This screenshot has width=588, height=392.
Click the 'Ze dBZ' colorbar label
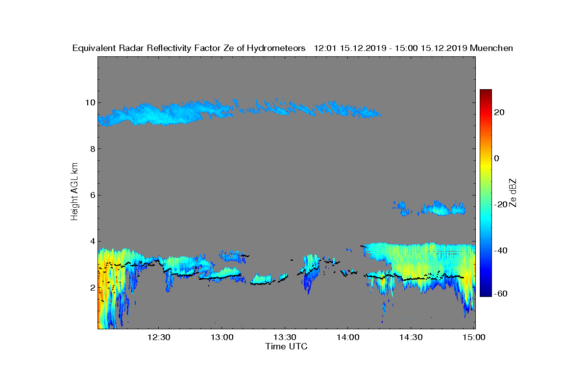pyautogui.click(x=513, y=193)
